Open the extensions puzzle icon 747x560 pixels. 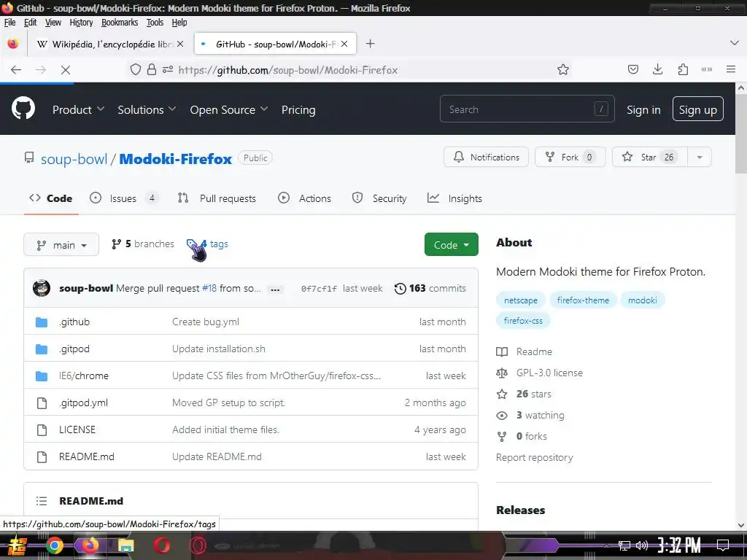[683, 69]
